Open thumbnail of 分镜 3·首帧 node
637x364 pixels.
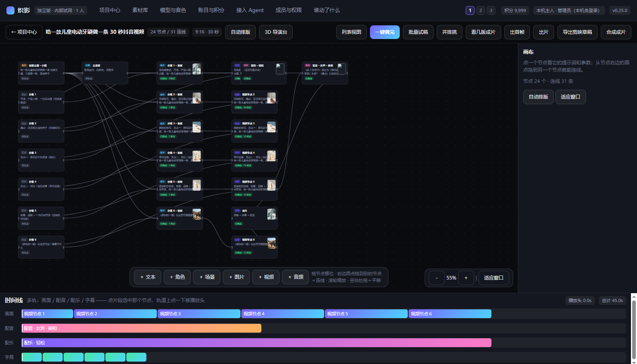[197, 127]
